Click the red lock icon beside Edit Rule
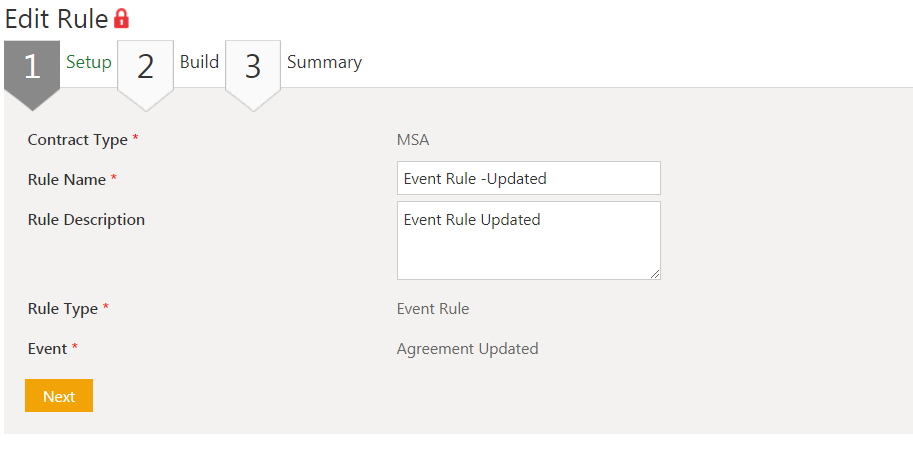Screen dimensions: 913x457 (121, 19)
